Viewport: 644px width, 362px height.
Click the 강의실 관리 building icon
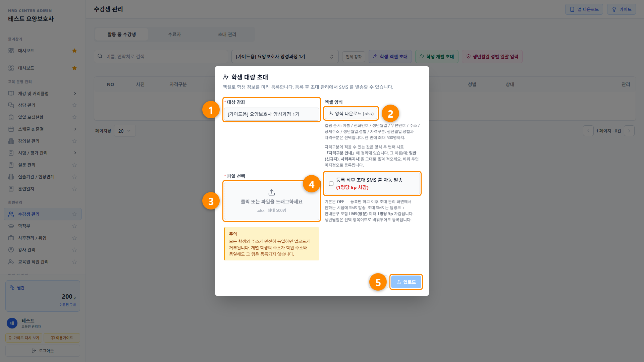tap(11, 141)
